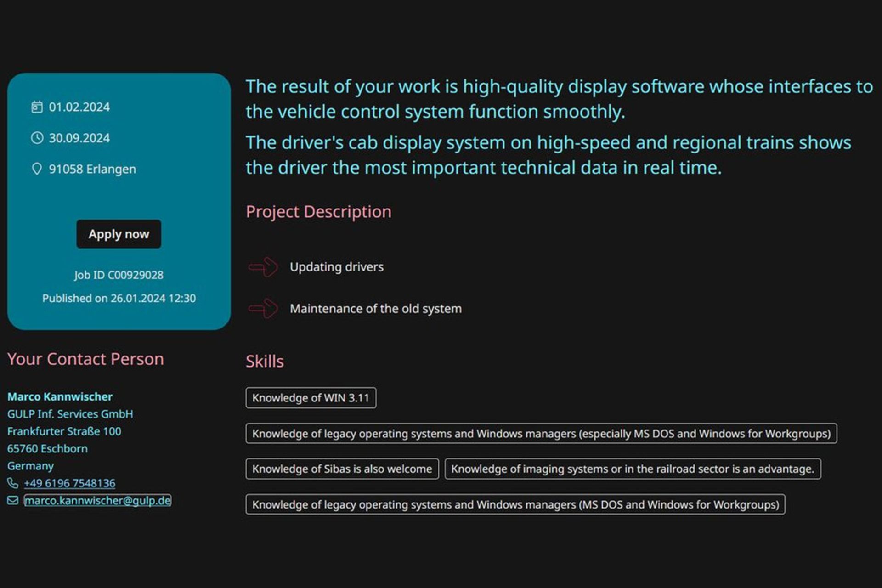Click the envelope email icon

click(13, 500)
